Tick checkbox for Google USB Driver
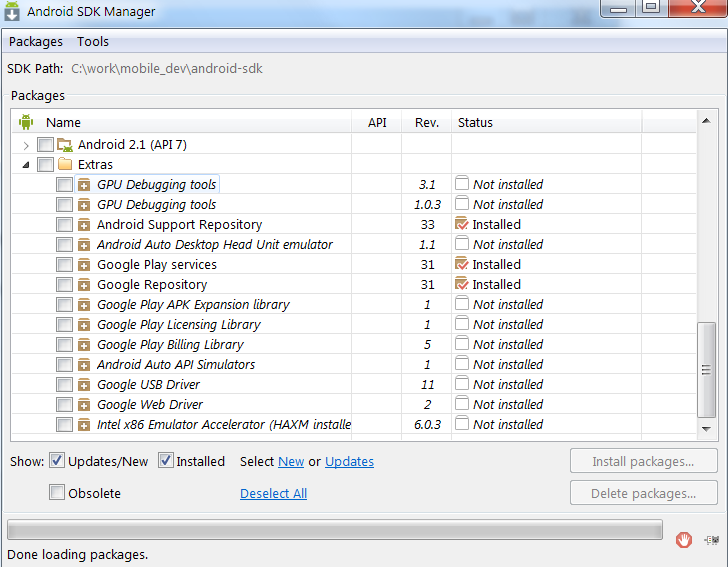 (65, 385)
